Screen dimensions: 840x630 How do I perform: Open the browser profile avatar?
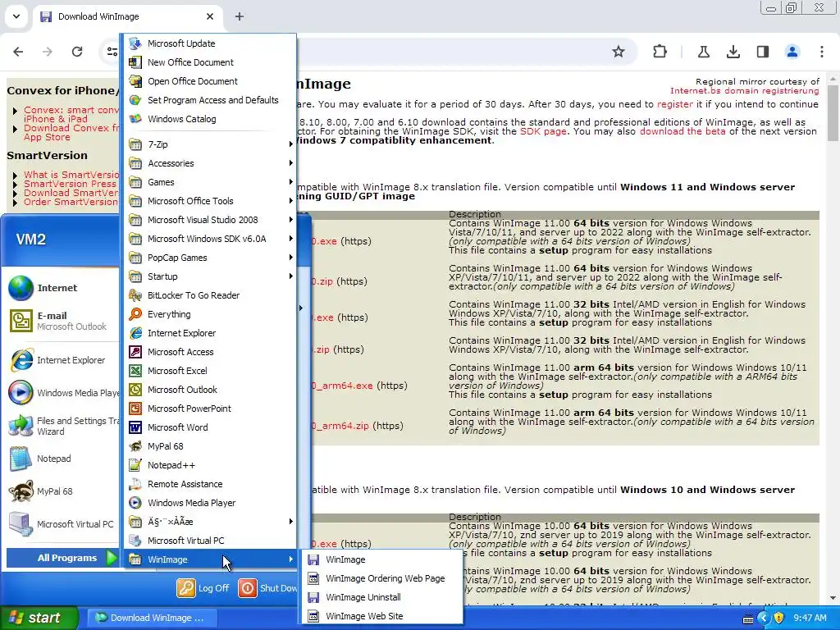tap(792, 52)
